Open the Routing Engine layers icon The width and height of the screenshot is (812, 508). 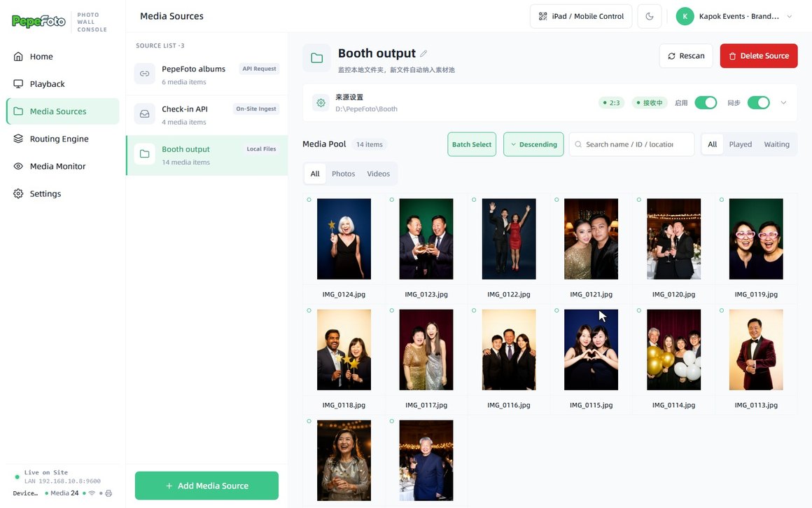click(x=18, y=139)
